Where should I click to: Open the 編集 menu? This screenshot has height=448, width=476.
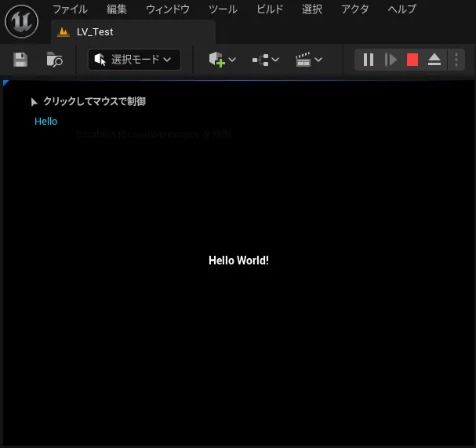117,9
